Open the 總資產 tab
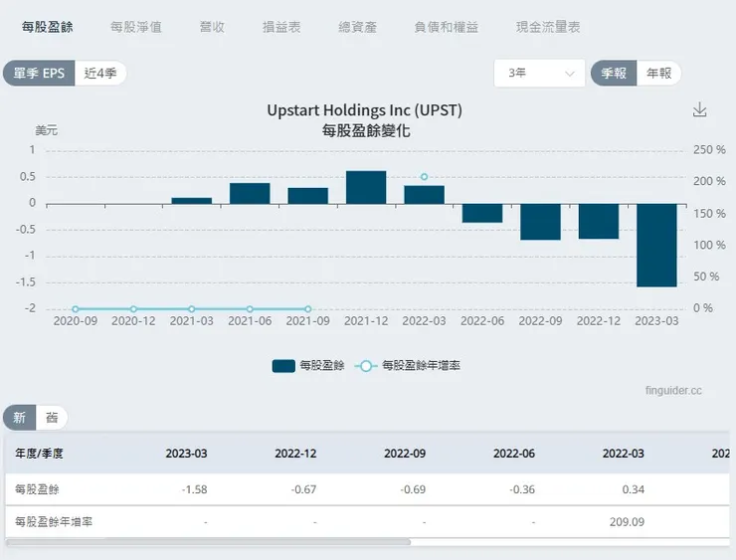Image resolution: width=736 pixels, height=560 pixels. 358,27
